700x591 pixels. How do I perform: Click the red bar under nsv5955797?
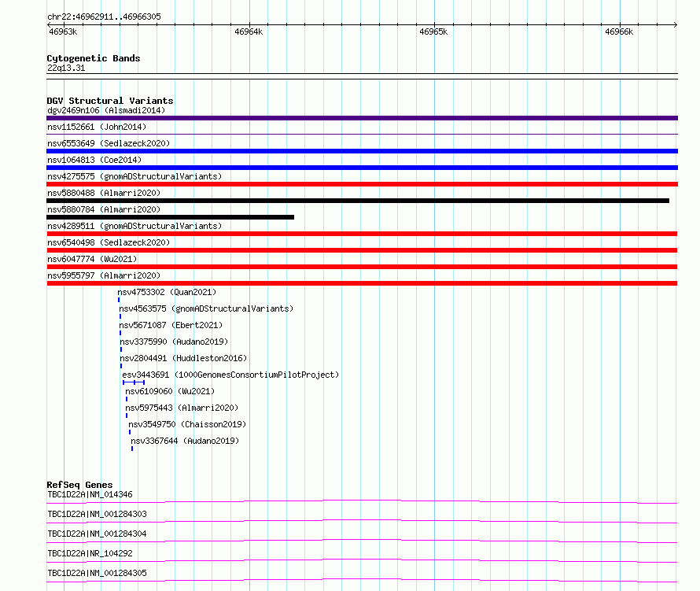point(362,283)
